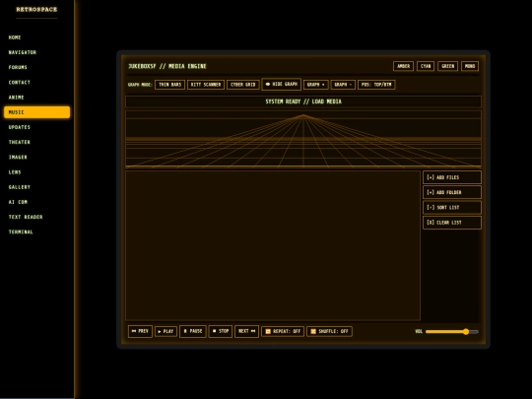This screenshot has height=399, width=532.
Task: Toggle Shuffle mode on
Action: (x=329, y=331)
